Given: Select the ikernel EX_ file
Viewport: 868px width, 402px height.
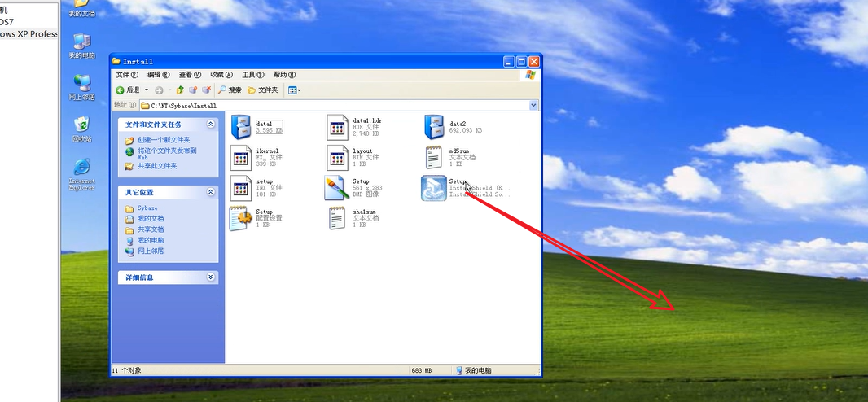Looking at the screenshot, I should click(x=256, y=158).
